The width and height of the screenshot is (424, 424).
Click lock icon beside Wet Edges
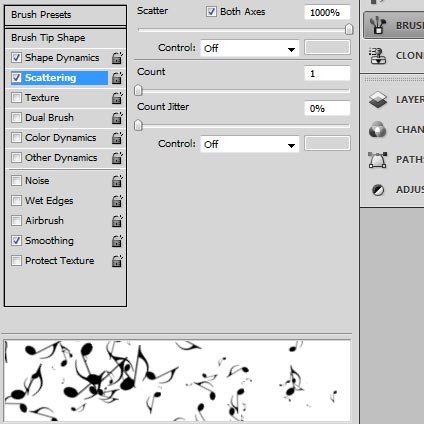[x=117, y=201]
